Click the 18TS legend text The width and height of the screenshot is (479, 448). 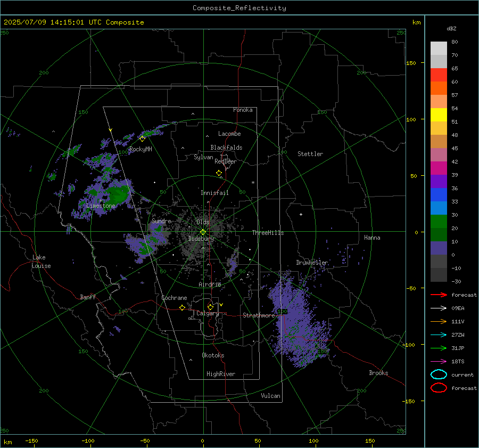pos(458,362)
